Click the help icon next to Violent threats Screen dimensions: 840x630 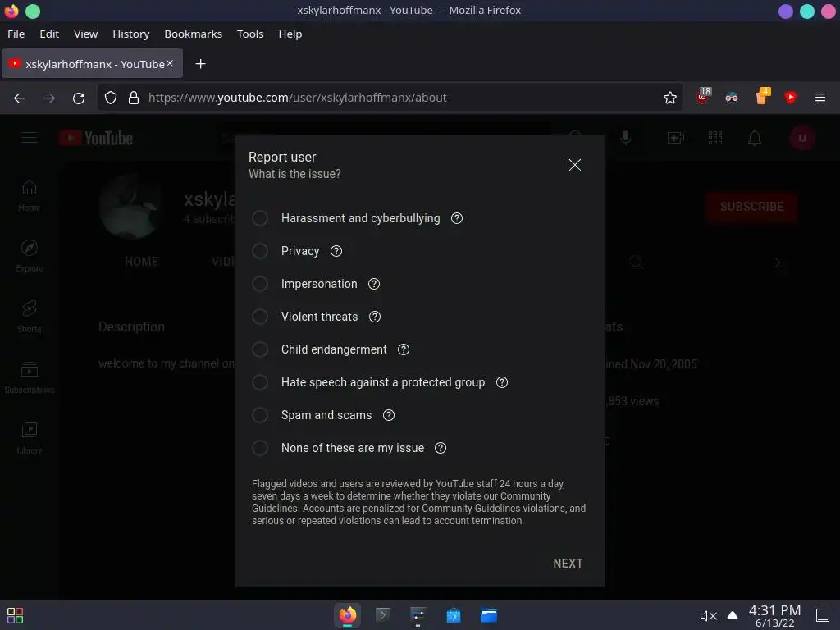click(374, 317)
